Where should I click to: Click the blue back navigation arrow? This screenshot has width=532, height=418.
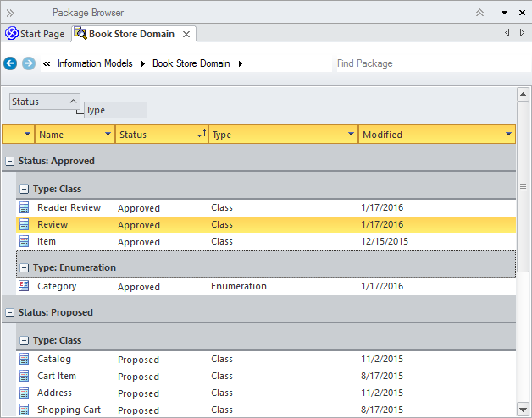pyautogui.click(x=10, y=63)
